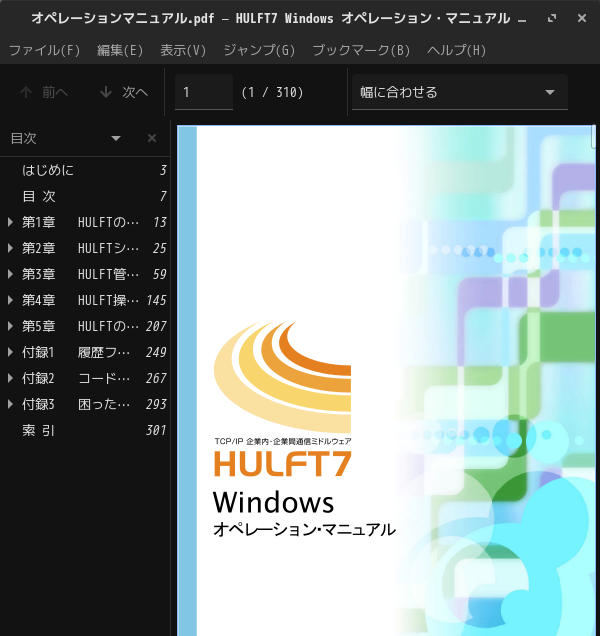Viewport: 600px width, 636px height.
Task: Close the PDF viewer window
Action: coord(582,18)
